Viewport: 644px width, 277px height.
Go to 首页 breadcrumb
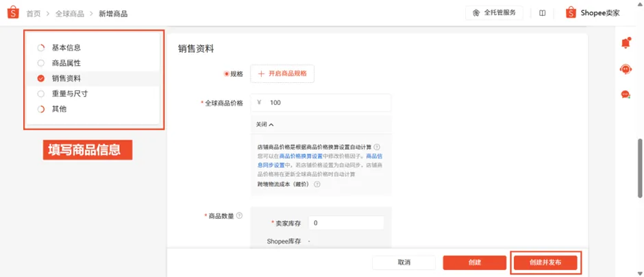(34, 14)
